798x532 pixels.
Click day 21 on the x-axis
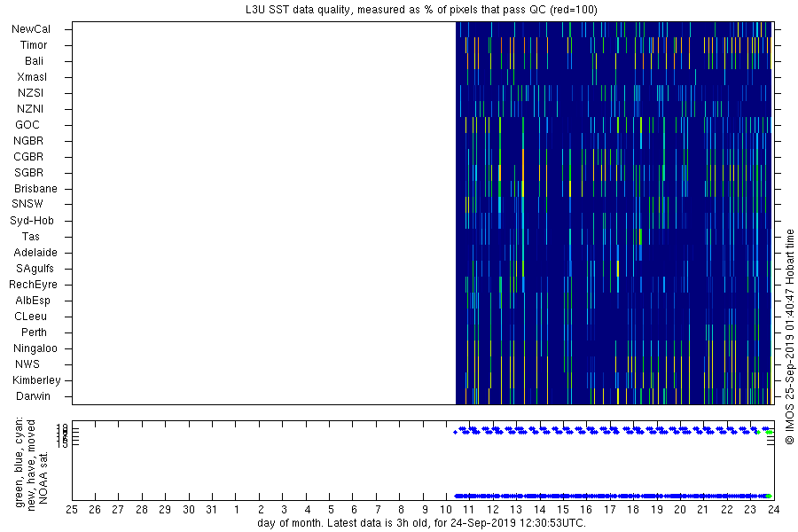pyautogui.click(x=703, y=510)
